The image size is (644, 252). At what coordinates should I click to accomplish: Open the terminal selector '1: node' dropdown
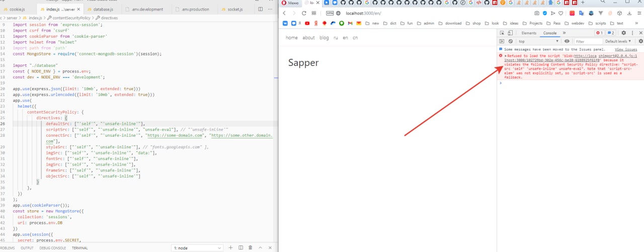197,247
